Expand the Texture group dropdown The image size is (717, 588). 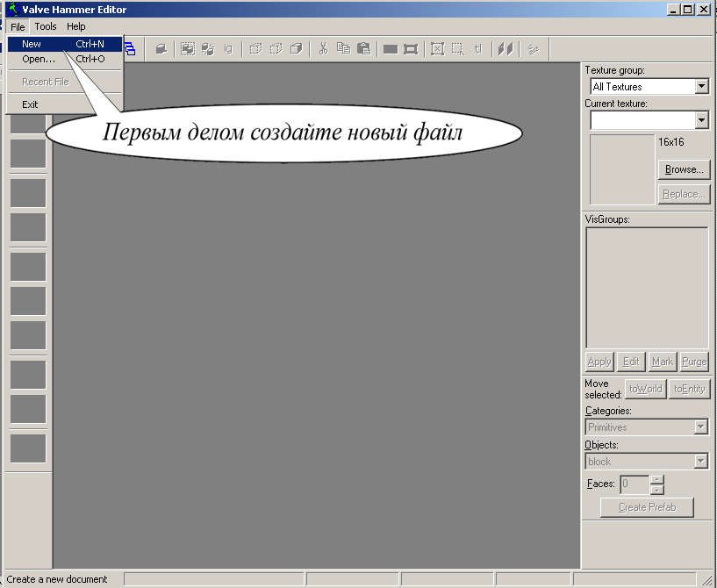[x=701, y=86]
